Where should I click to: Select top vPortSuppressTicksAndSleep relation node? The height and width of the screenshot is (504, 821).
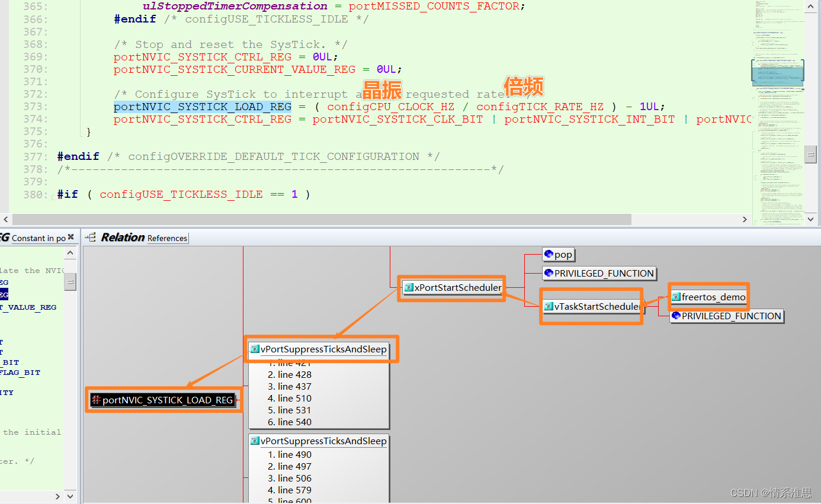(319, 349)
